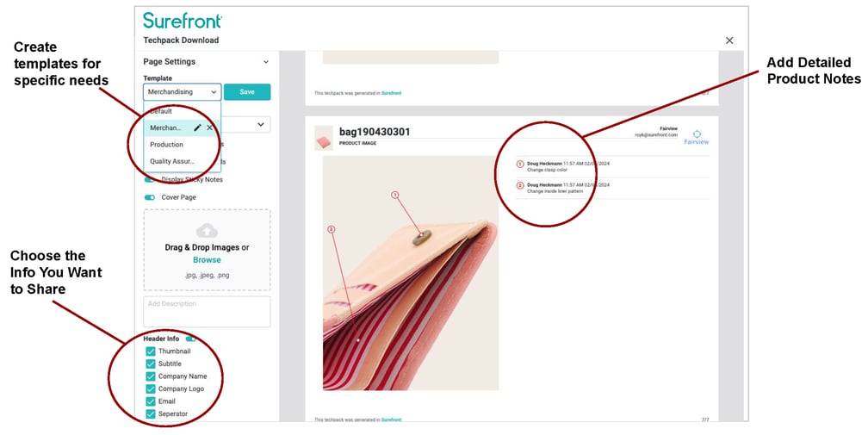This screenshot has width=868, height=435.
Task: Toggle the Header Info switch
Action: pyautogui.click(x=189, y=339)
